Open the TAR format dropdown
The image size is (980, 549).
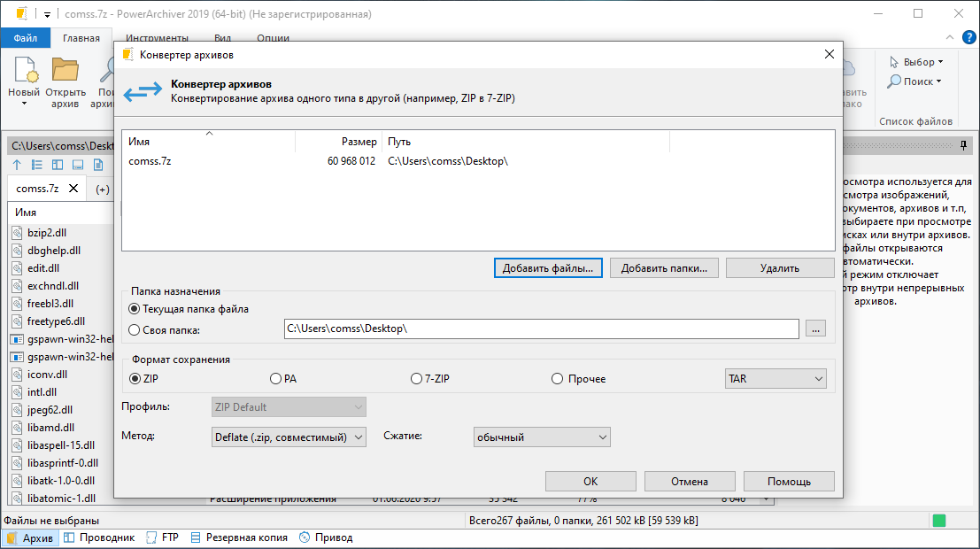[776, 379]
